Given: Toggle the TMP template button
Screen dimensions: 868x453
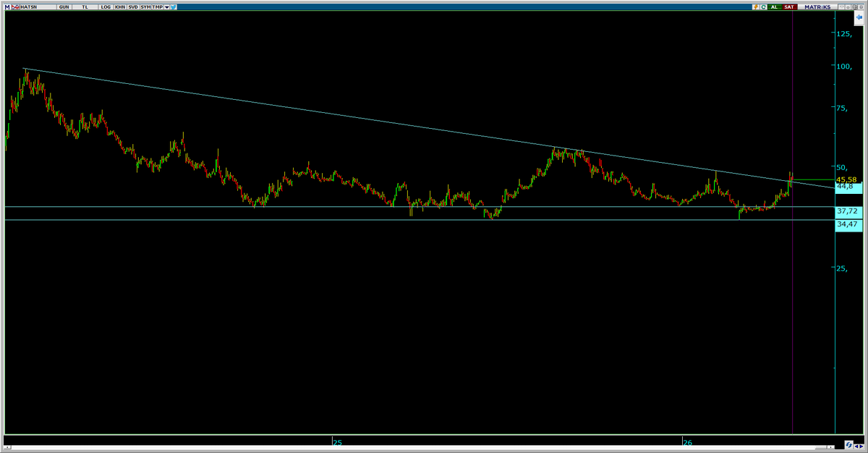Looking at the screenshot, I should pyautogui.click(x=157, y=7).
